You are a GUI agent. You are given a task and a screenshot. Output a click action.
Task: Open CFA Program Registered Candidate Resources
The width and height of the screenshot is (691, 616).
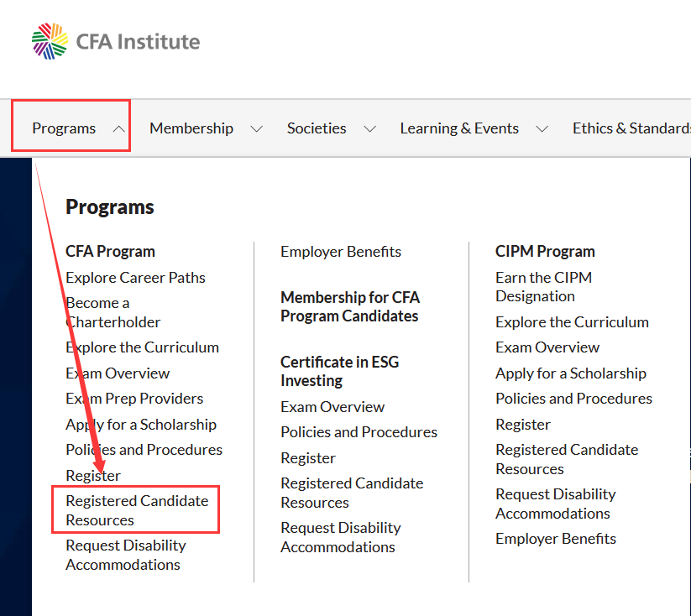coord(137,510)
